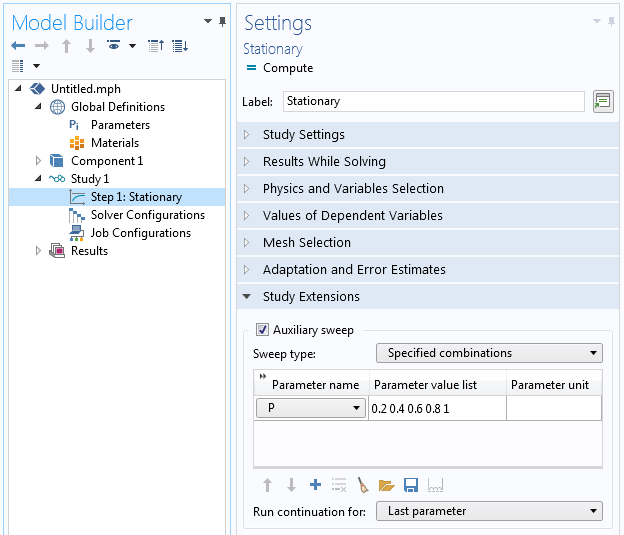624x535 pixels.
Task: Open the parameter name P dropdown
Action: point(311,408)
